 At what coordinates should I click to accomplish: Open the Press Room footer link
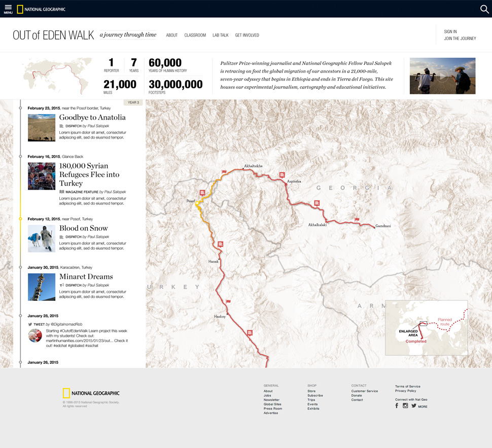[273, 409]
